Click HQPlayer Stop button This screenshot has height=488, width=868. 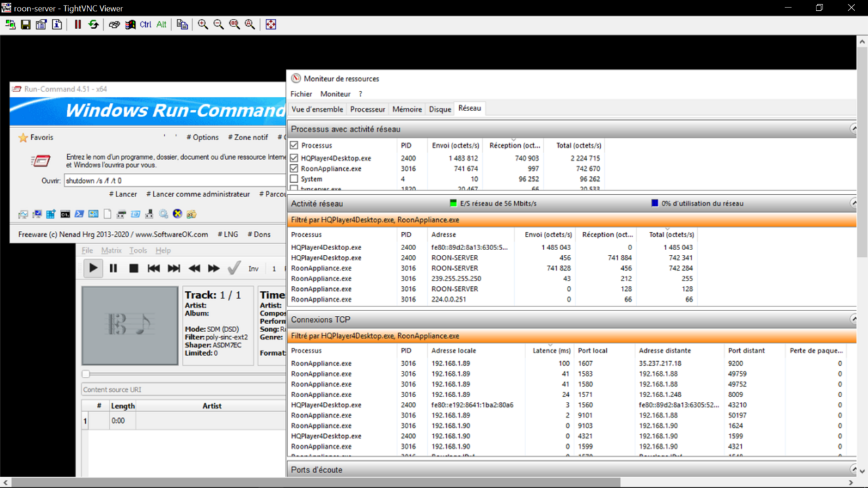point(134,268)
